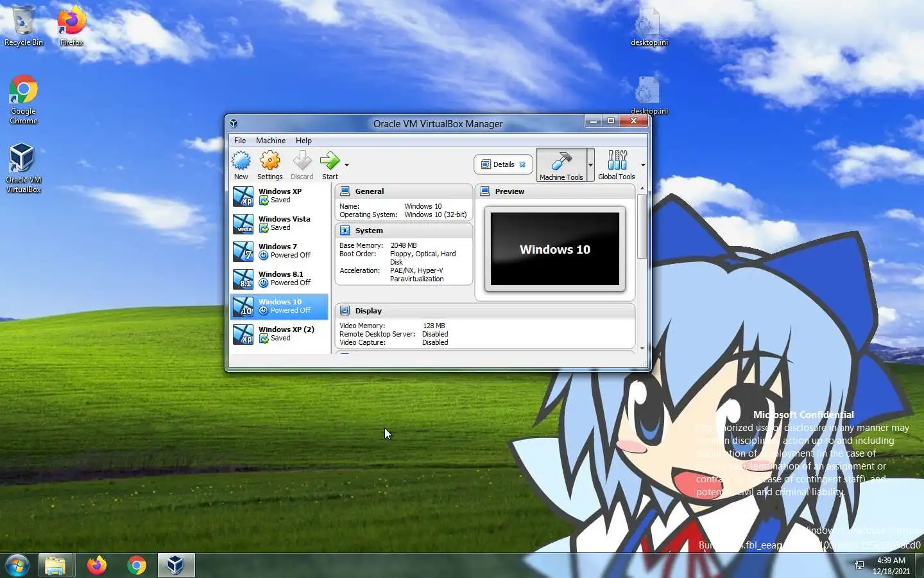This screenshot has height=578, width=924.
Task: Click the details pane vertical scrollbar thumb
Action: coord(642,225)
